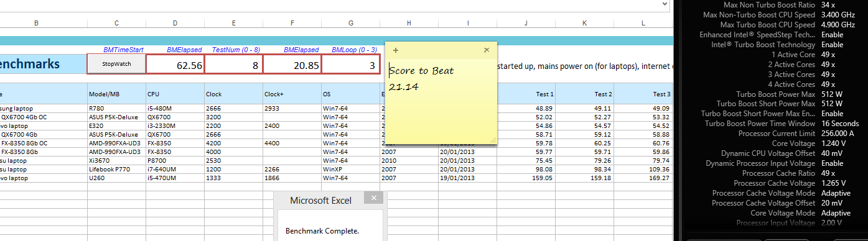Image resolution: width=868 pixels, height=241 pixels.
Task: Close the Microsoft Excel message dialog
Action: 373,198
